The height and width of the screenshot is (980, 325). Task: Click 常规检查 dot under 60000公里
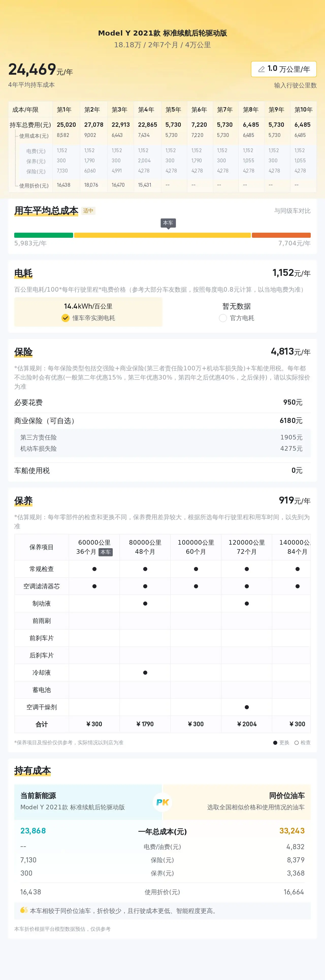pyautogui.click(x=94, y=569)
